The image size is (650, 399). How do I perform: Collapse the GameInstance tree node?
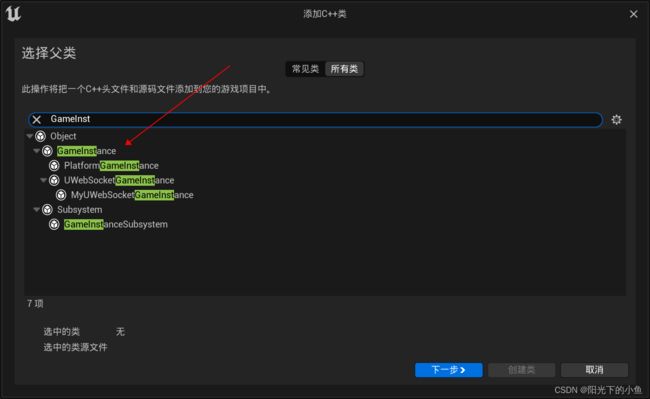tap(36, 151)
